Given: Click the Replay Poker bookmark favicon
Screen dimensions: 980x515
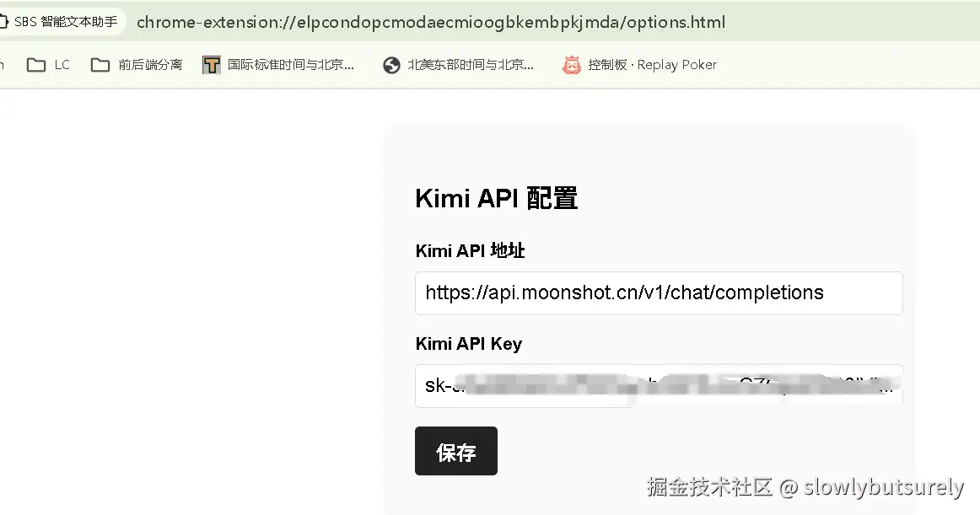Looking at the screenshot, I should pyautogui.click(x=571, y=65).
